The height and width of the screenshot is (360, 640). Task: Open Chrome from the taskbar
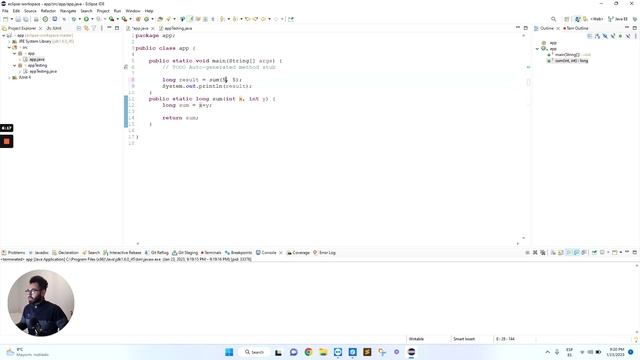pos(308,352)
